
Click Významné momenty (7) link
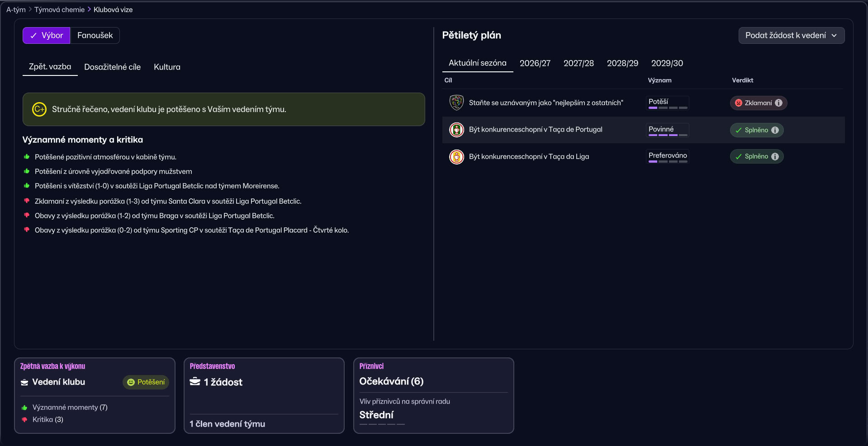pos(70,407)
